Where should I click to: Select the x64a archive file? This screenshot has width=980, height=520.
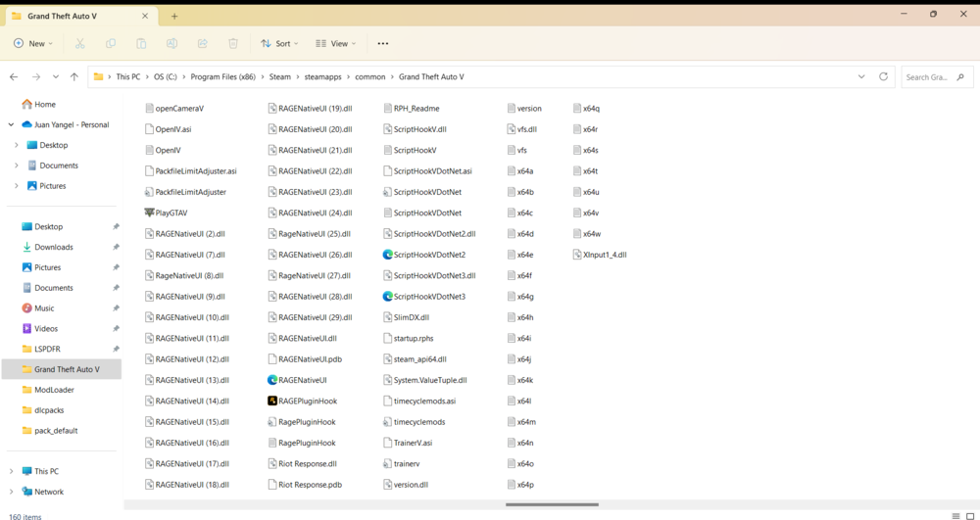[x=520, y=171]
